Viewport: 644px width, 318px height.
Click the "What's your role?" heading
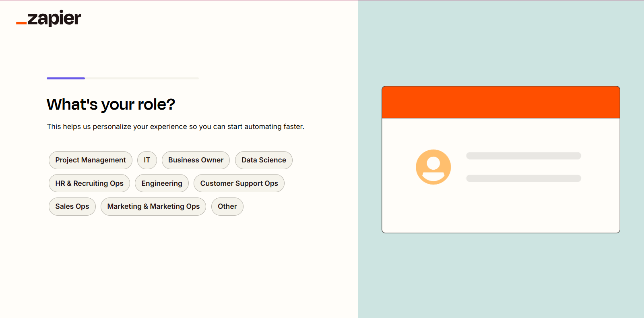point(111,104)
